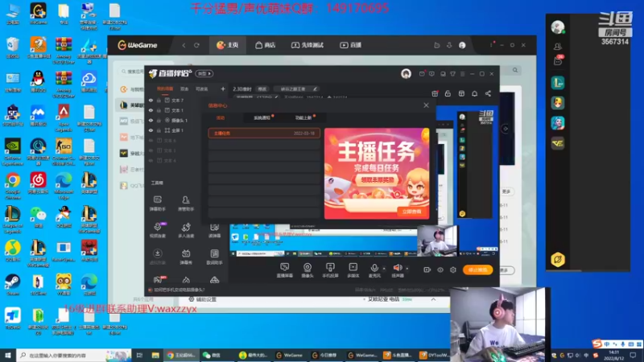Click the record video icon beside stop button
Image resolution: width=644 pixels, height=362 pixels.
pyautogui.click(x=427, y=269)
